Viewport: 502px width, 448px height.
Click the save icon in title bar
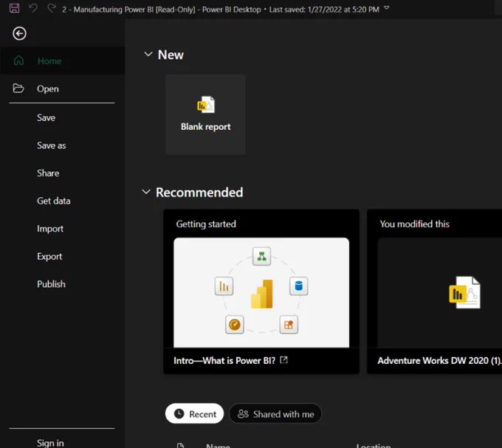(x=14, y=8)
